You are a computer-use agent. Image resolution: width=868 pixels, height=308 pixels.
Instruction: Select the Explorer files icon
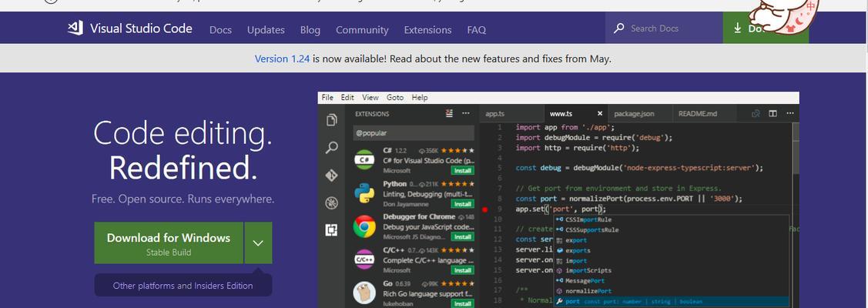point(332,120)
